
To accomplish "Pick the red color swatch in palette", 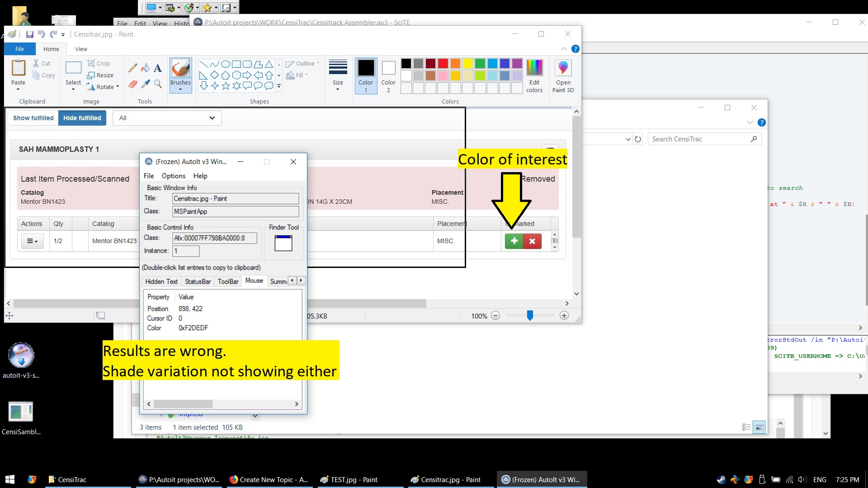I will click(443, 64).
